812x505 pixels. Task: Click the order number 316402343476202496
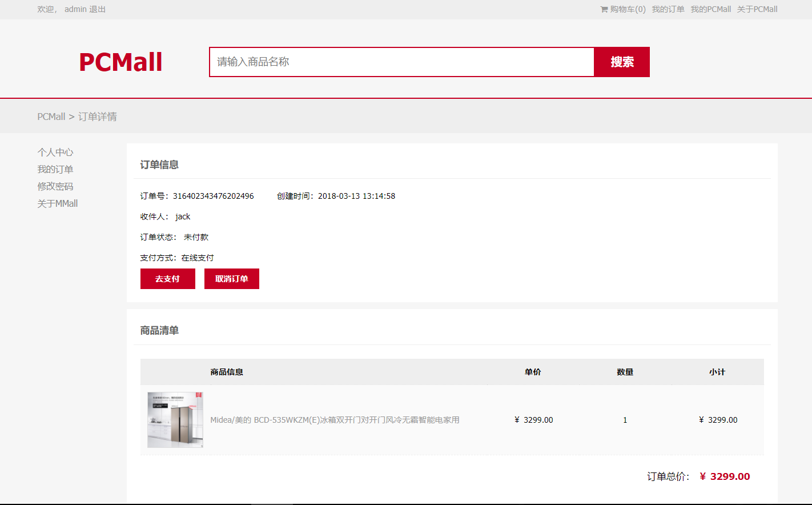(x=214, y=196)
